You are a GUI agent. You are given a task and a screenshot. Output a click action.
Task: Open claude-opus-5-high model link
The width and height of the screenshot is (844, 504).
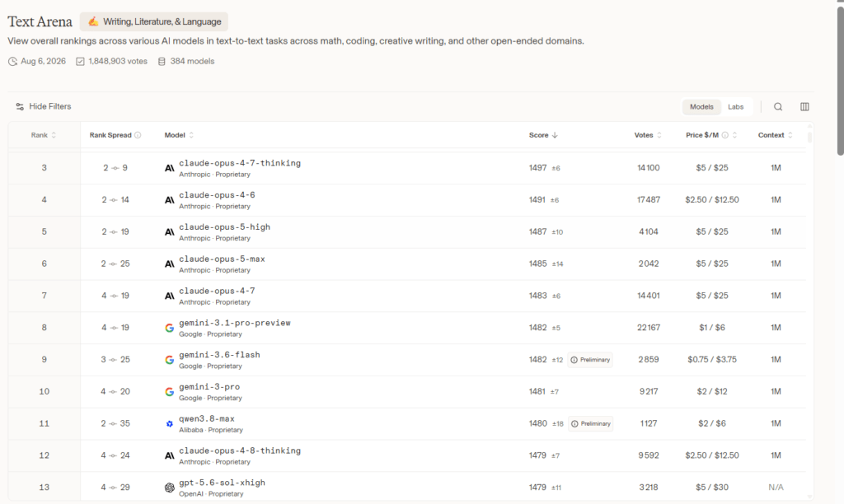[x=224, y=227]
